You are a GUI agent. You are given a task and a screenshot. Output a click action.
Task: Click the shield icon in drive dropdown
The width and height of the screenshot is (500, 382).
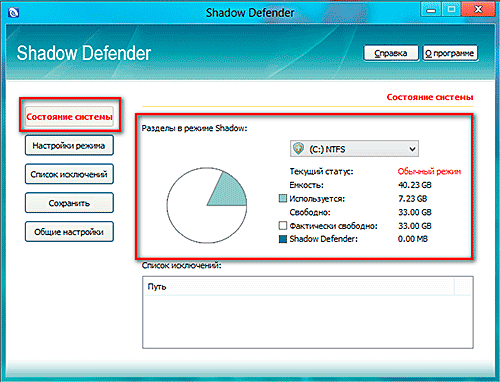click(298, 148)
